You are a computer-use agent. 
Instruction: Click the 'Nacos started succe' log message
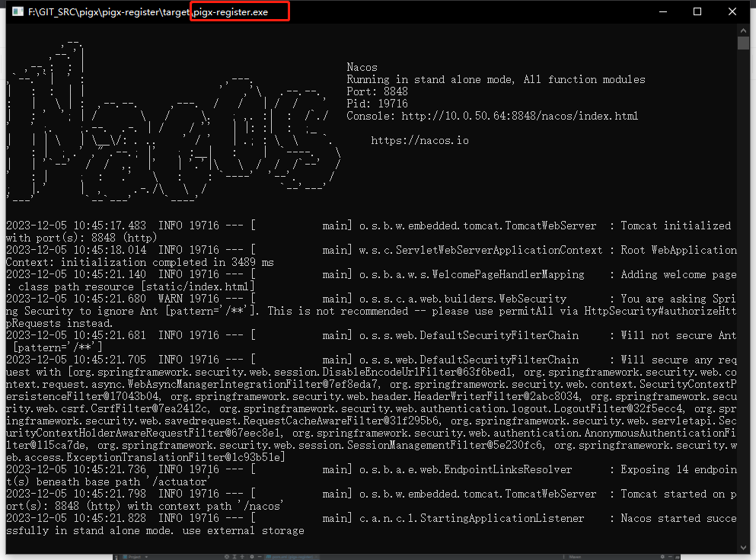[678, 519]
